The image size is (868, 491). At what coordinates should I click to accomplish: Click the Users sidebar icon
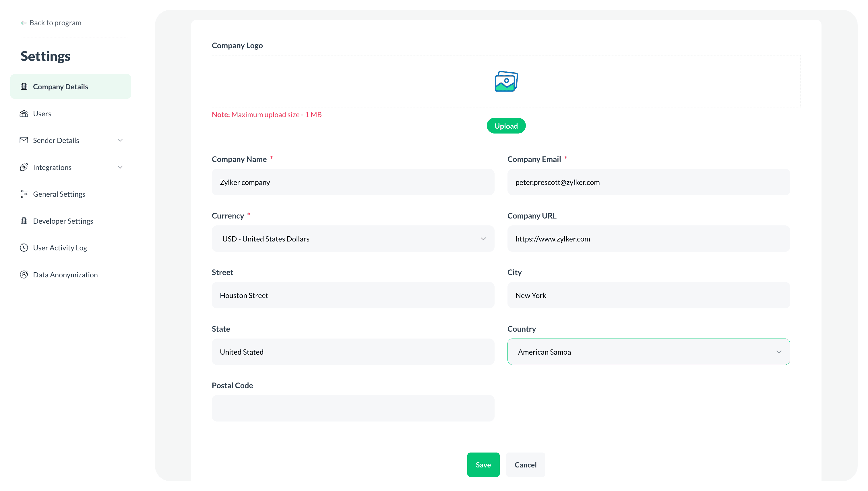point(24,113)
